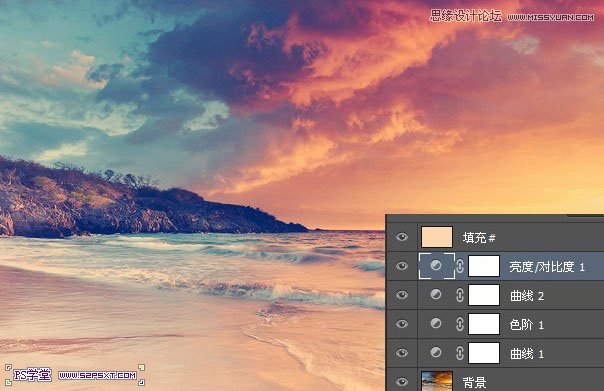This screenshot has height=391, width=604.
Task: Toggle mask link on 曲线 1 layer
Action: (x=460, y=353)
